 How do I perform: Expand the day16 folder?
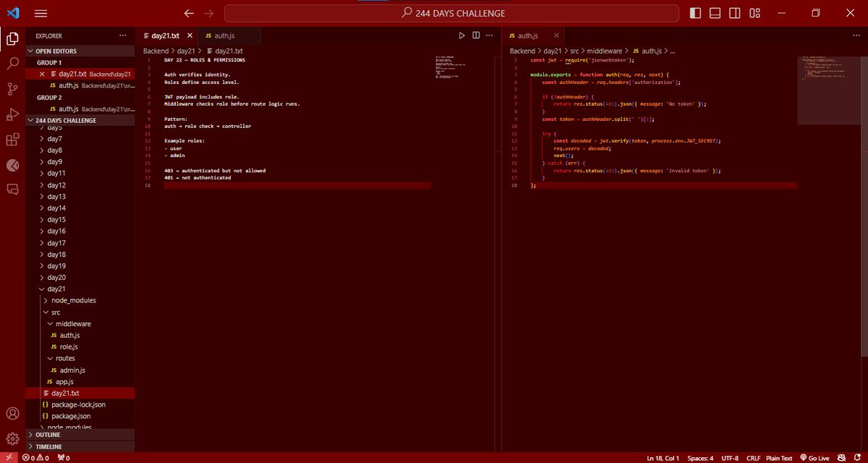(x=80, y=231)
